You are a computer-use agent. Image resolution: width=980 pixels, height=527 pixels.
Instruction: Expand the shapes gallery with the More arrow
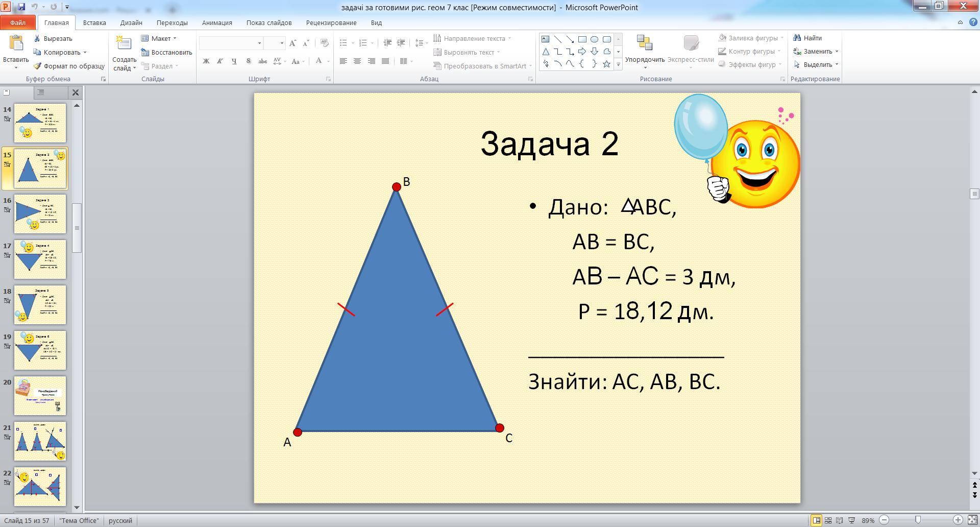[618, 64]
